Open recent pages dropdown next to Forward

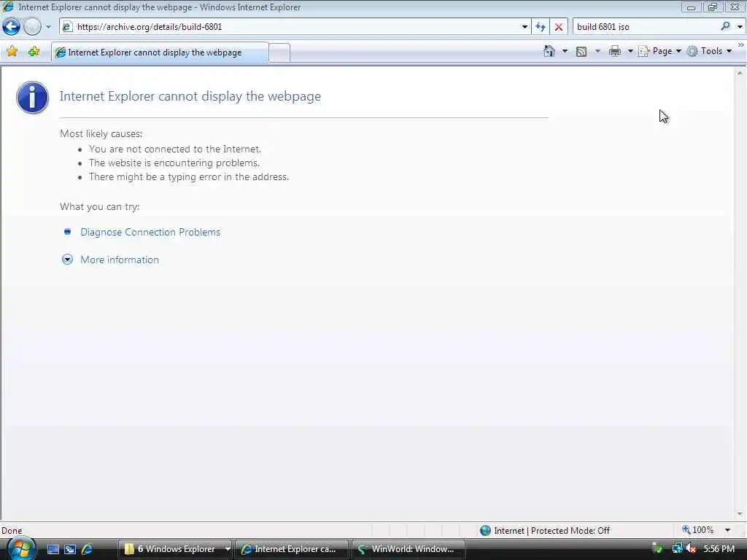pos(48,27)
